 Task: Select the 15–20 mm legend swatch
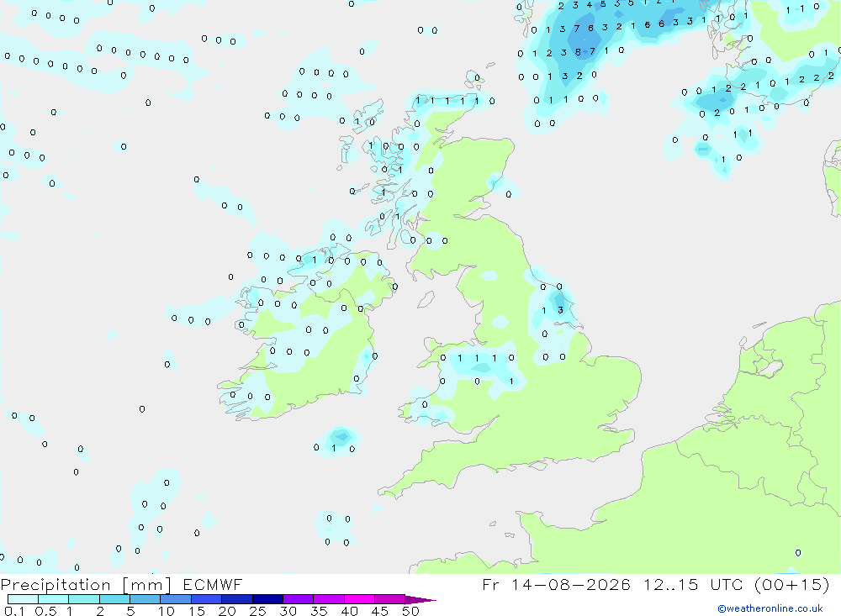point(207,599)
